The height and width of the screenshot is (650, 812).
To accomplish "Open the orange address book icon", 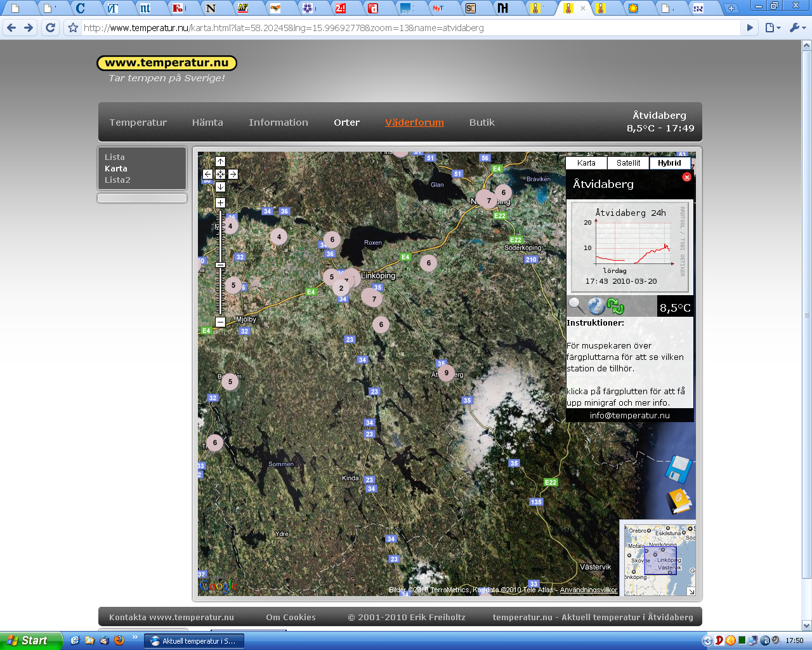I will click(678, 501).
